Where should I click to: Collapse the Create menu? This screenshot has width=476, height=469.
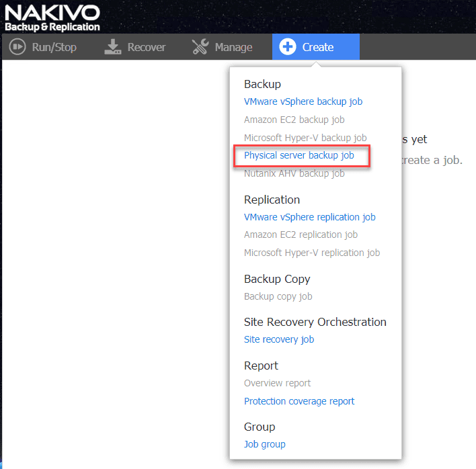[316, 47]
